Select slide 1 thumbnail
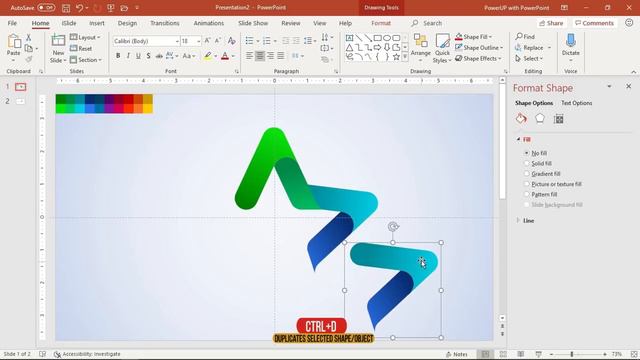The image size is (640, 360). point(20,87)
